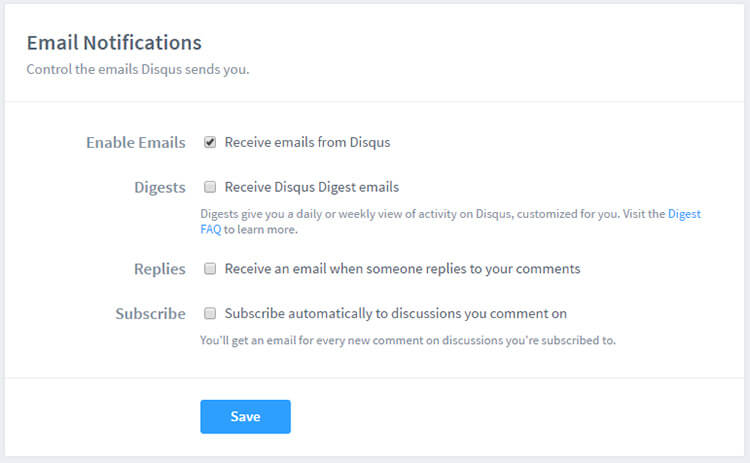The width and height of the screenshot is (750, 463).
Task: Open the Digest FAQ link
Action: click(x=684, y=214)
